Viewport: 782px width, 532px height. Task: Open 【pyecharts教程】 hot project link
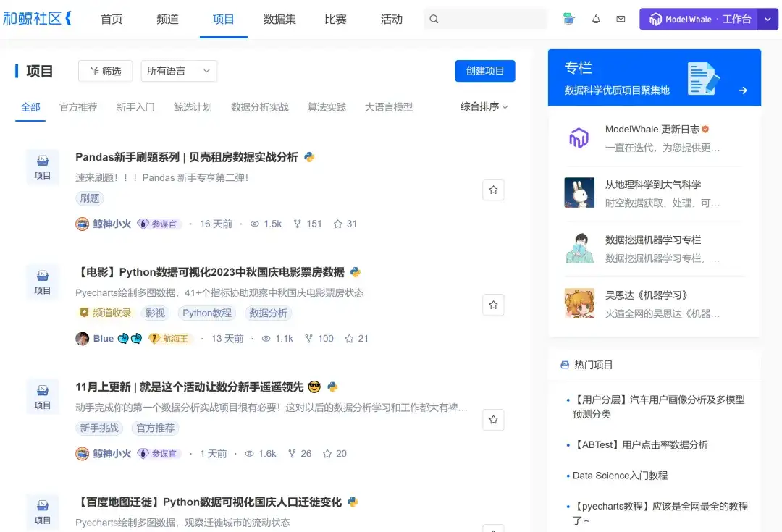click(660, 513)
